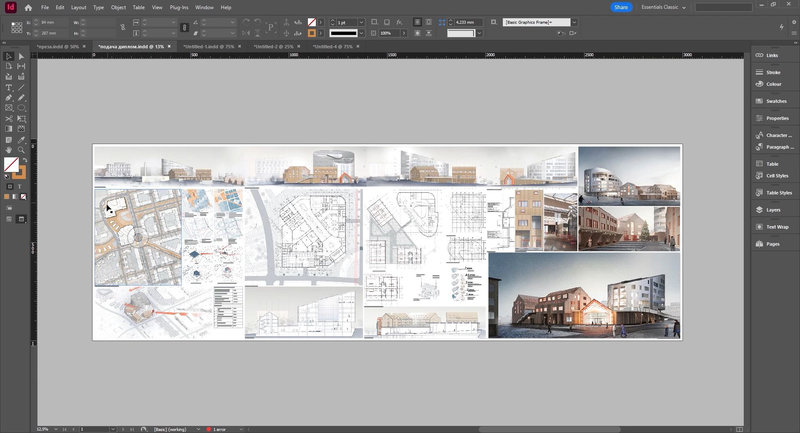Reset to default fill and stroke
Screen dimensions: 800x433
[x=7, y=176]
